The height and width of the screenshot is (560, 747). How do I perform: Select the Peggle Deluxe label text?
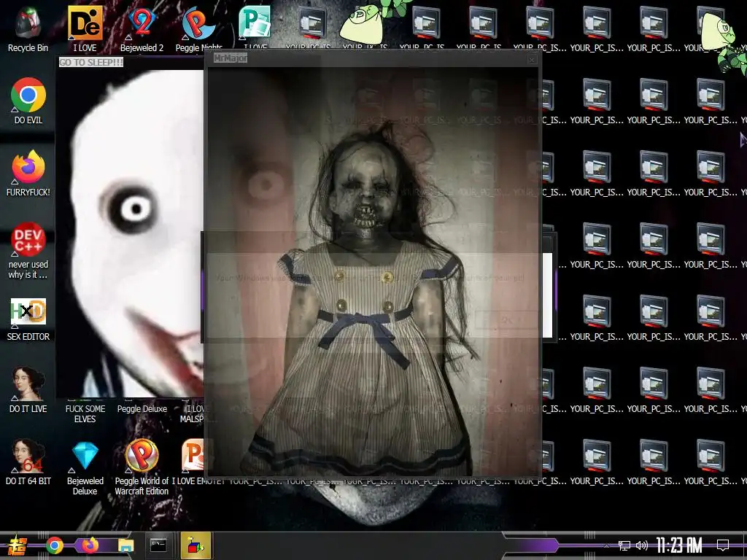click(142, 408)
